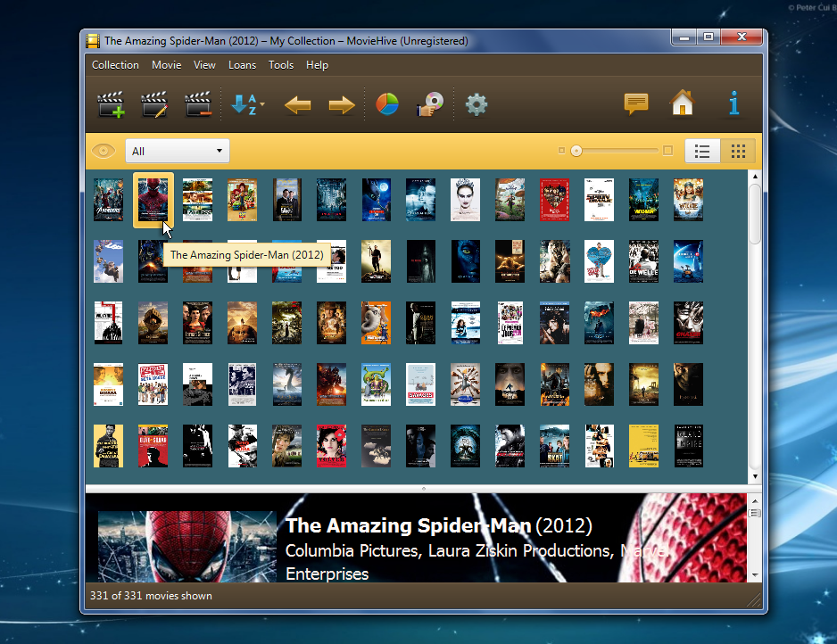837x644 pixels.
Task: Click the splitter grip above details panel
Action: [x=424, y=488]
